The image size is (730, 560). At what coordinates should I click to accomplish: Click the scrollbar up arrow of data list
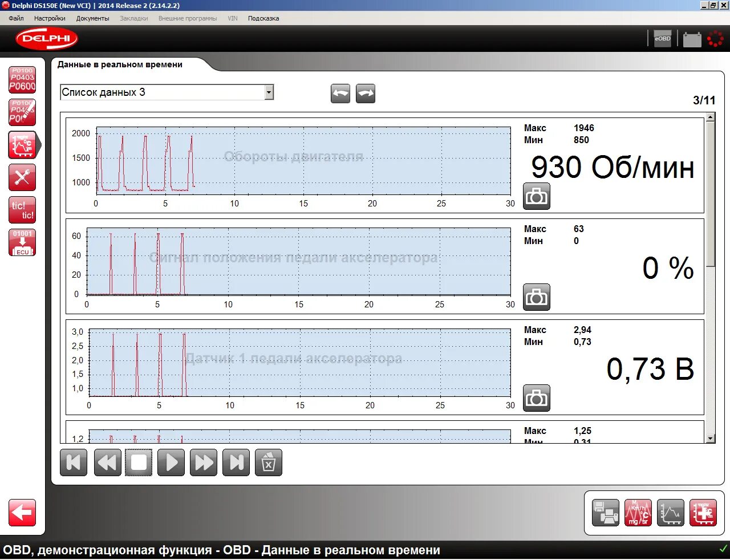710,117
